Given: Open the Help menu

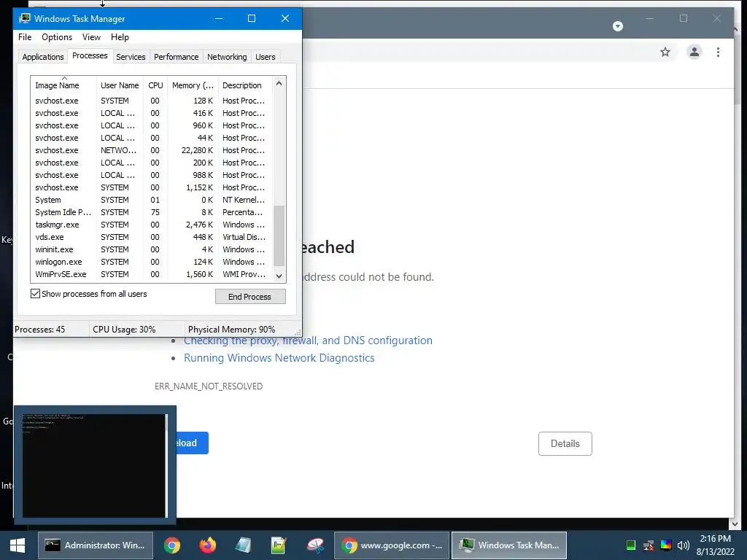Looking at the screenshot, I should (120, 37).
